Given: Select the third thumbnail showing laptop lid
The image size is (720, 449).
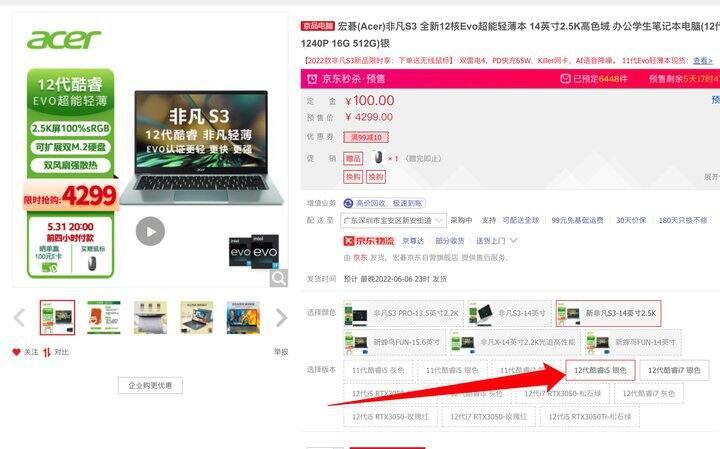Looking at the screenshot, I should click(150, 317).
